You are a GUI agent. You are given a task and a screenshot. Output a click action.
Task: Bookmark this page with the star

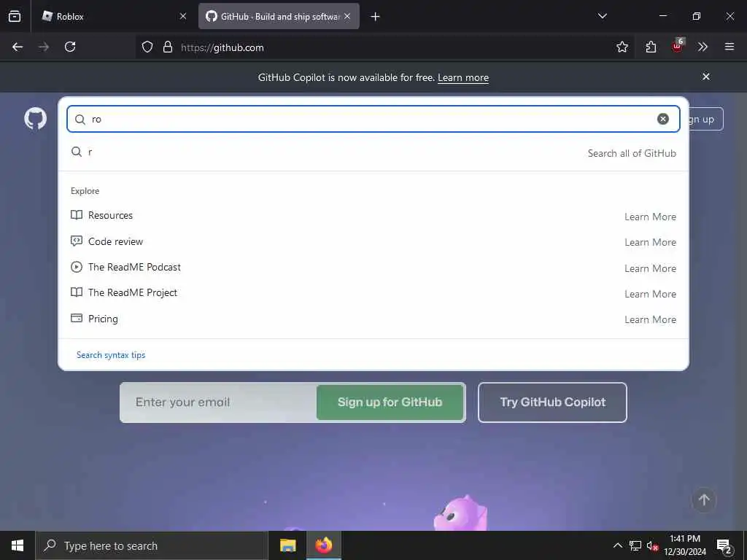[622, 47]
